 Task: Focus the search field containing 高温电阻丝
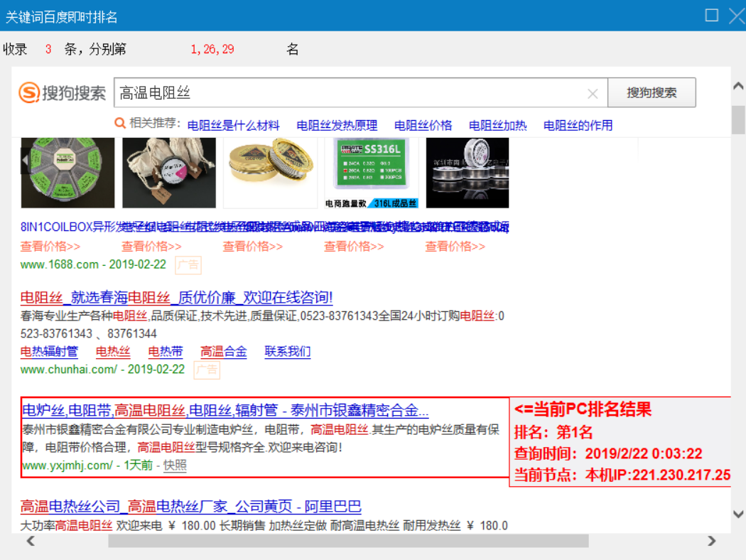point(361,93)
